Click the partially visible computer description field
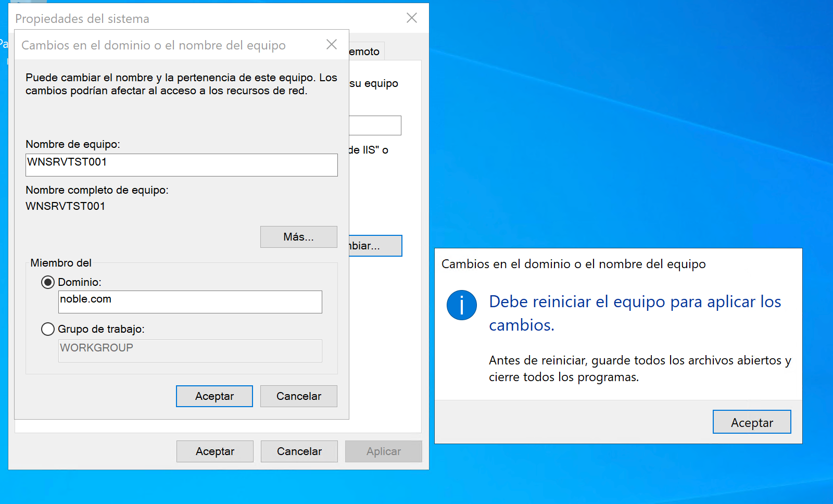 pyautogui.click(x=375, y=125)
